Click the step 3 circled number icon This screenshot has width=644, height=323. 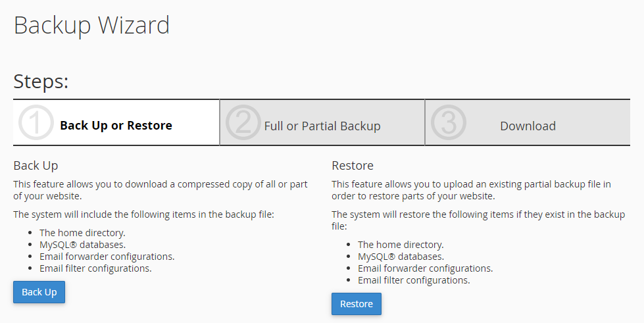point(449,123)
